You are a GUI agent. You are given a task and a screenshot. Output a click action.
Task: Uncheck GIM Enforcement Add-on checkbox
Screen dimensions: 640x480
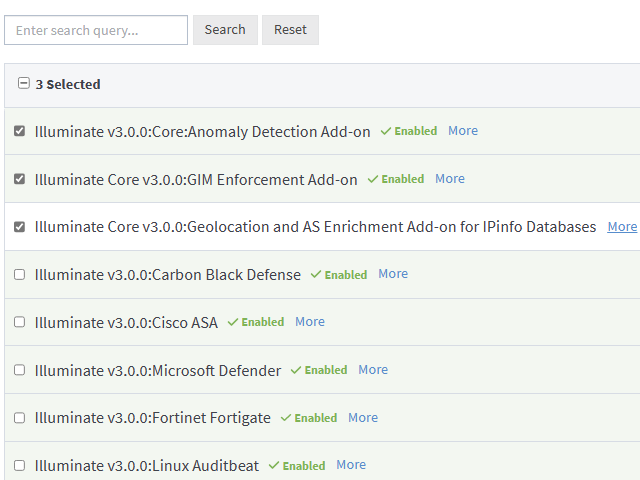(20, 179)
